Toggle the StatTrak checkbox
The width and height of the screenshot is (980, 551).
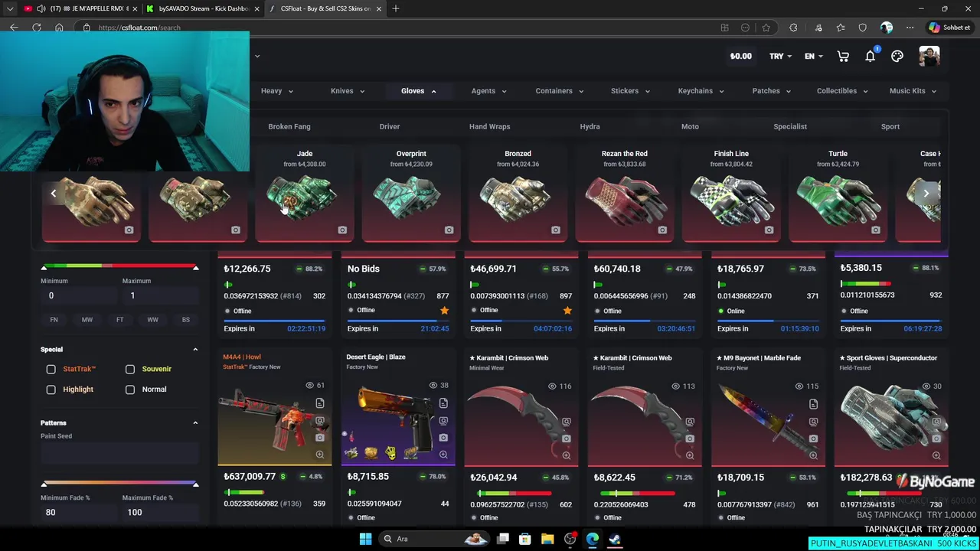tap(51, 369)
